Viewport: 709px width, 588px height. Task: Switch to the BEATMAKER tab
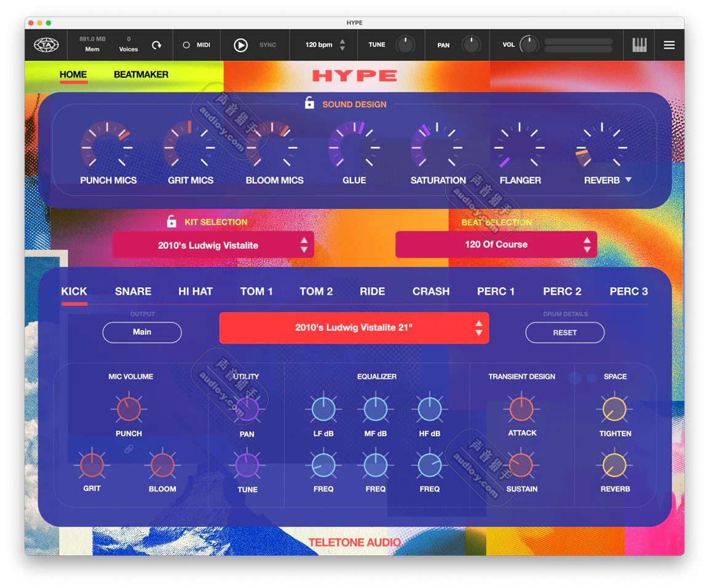pyautogui.click(x=141, y=74)
